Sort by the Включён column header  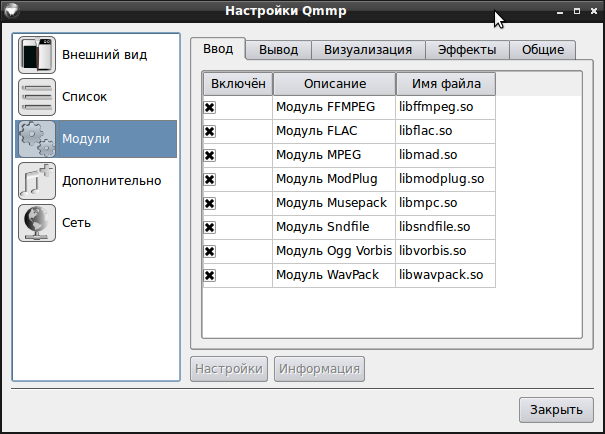[x=238, y=84]
